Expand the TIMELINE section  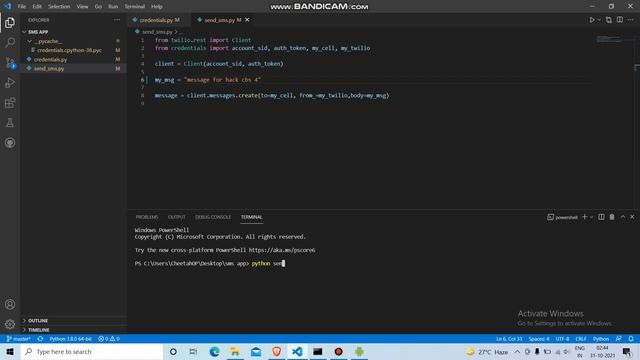tap(73, 330)
